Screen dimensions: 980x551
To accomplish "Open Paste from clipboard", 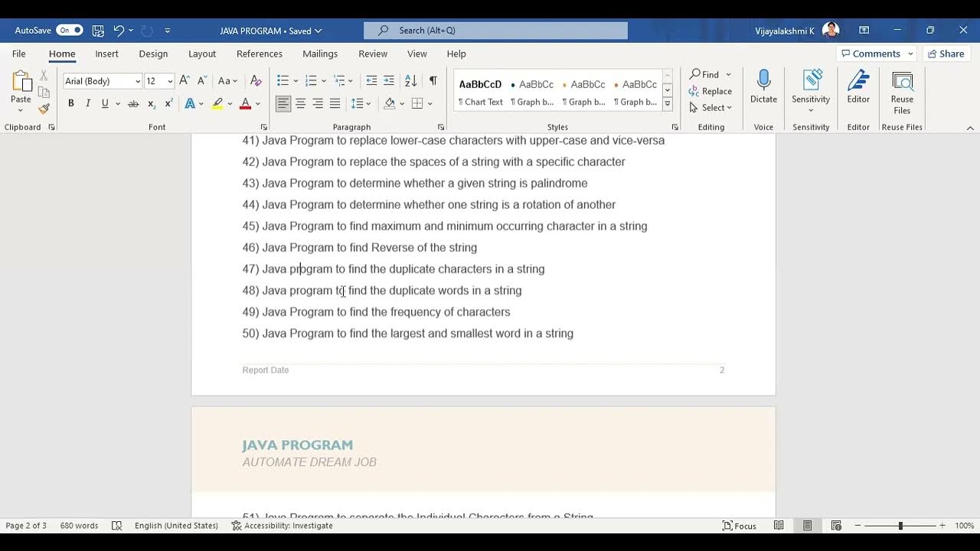I will (21, 82).
